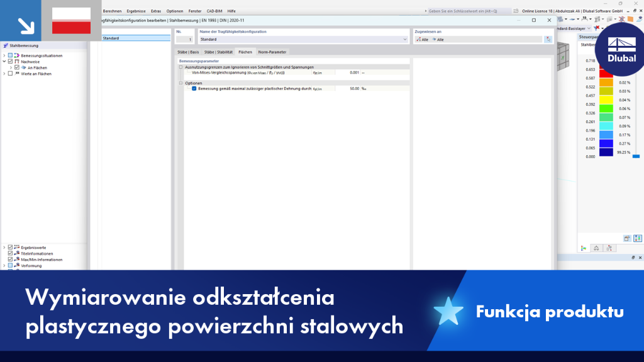Click the view cube in model window
The image size is (644, 362).
[563, 56]
